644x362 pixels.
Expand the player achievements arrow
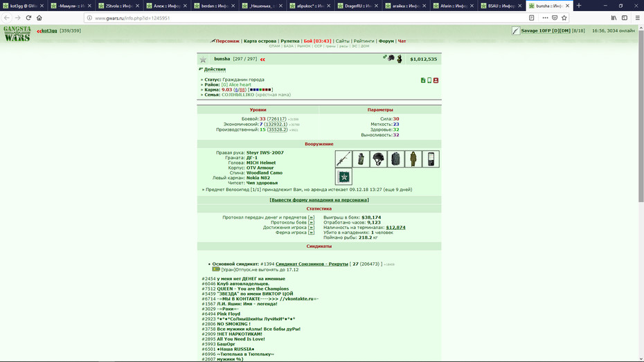click(x=311, y=228)
